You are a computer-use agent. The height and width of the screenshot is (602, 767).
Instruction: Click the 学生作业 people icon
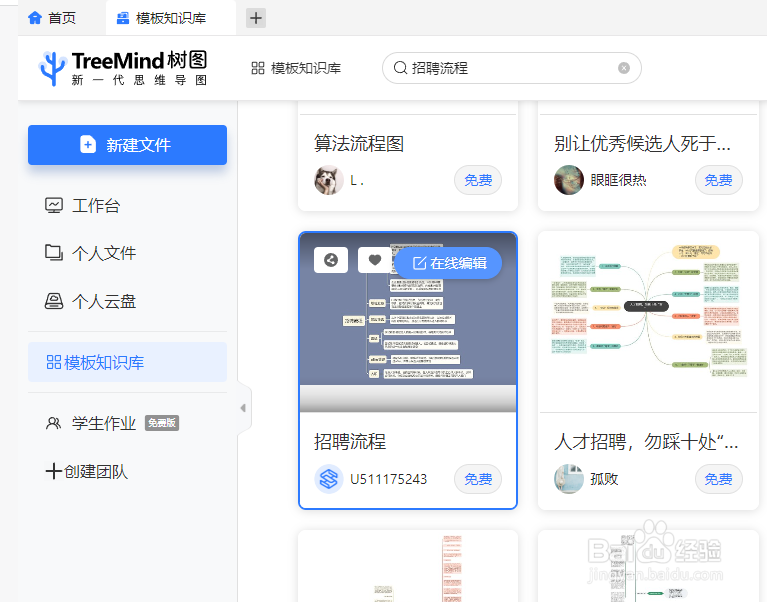(53, 423)
